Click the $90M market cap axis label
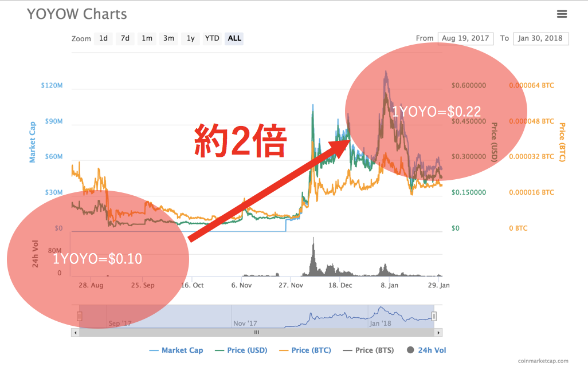Viewport: 588px width, 371px height. pos(54,121)
